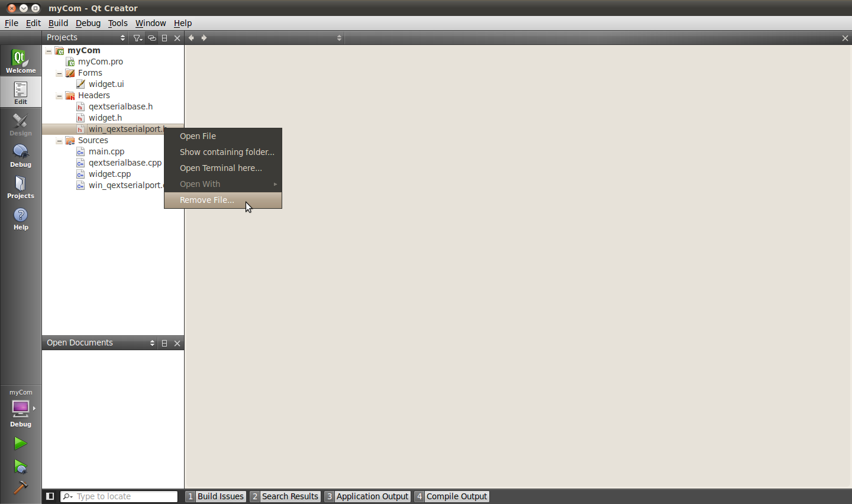Open the Open Documents view selector dropdown
The image size is (852, 504).
[101, 343]
